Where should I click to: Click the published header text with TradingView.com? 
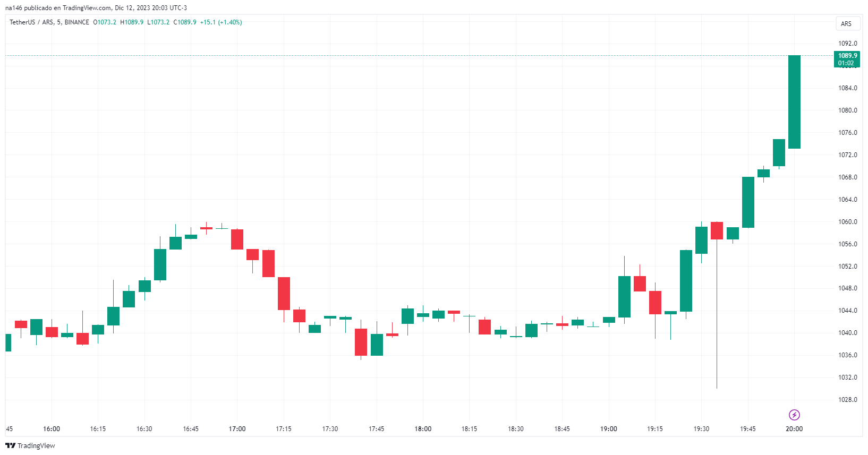[x=96, y=8]
